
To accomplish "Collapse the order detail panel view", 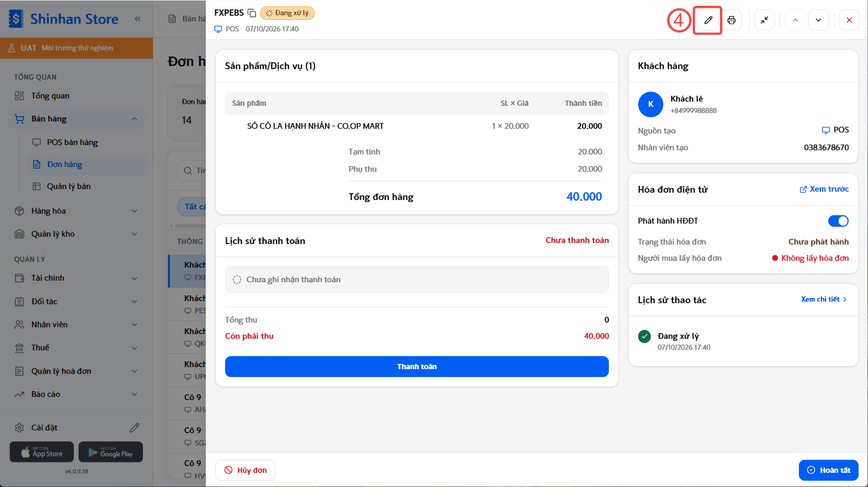I will [764, 20].
